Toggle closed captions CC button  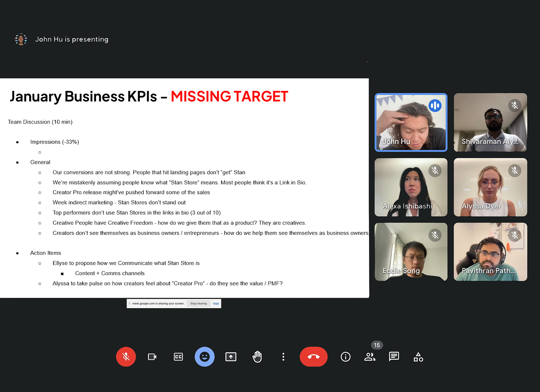tap(178, 357)
